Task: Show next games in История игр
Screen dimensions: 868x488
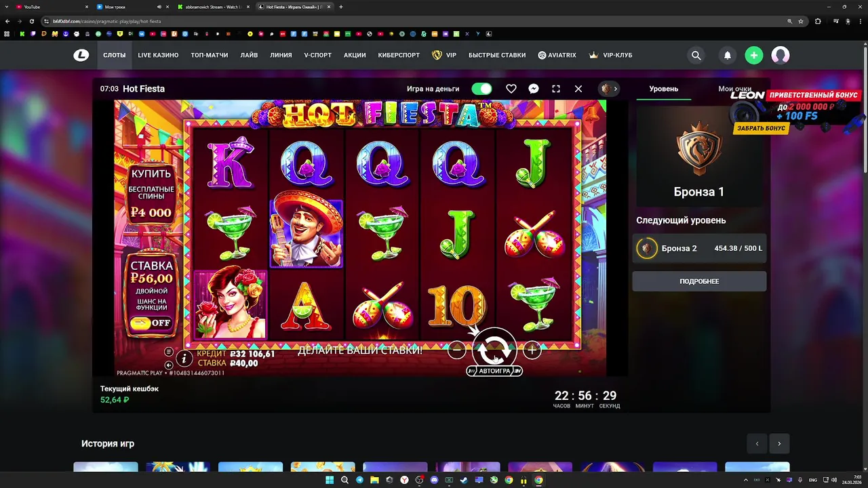Action: [x=779, y=444]
